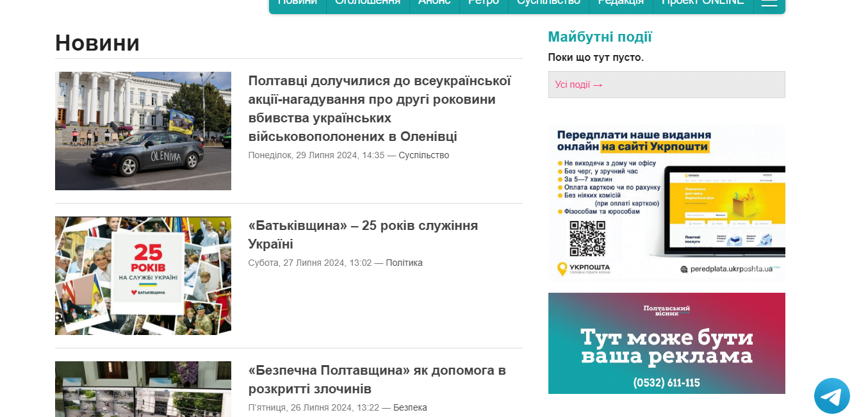The width and height of the screenshot is (868, 417).
Task: Click the date 'П'ятниця, 26 Липня 2024, 13:22'
Action: tap(314, 407)
